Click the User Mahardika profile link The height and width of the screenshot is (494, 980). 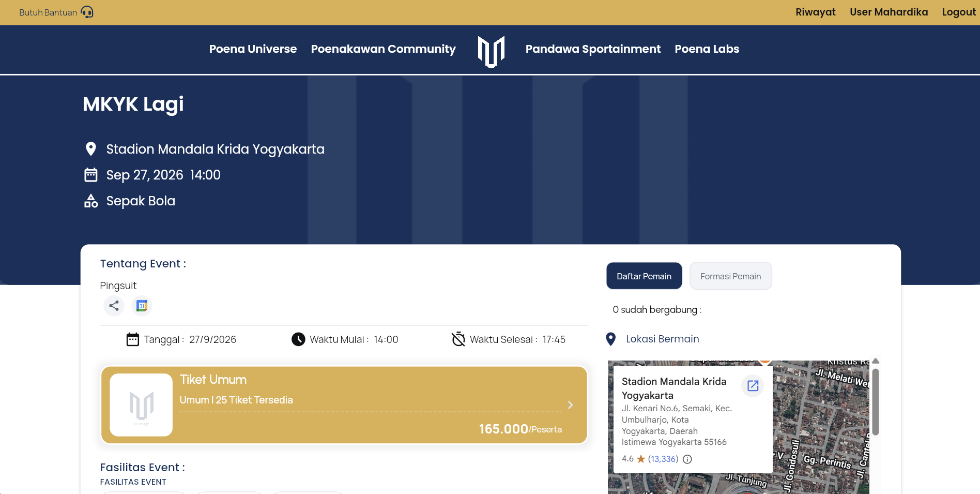[x=889, y=12]
